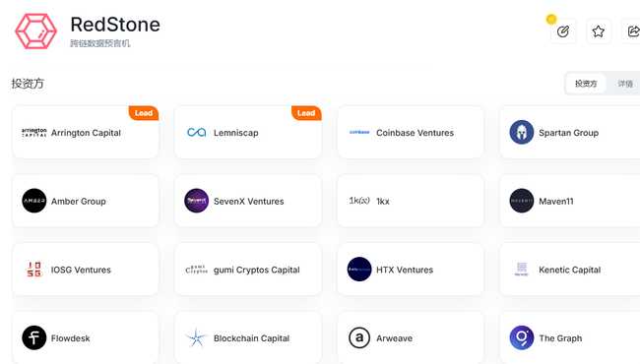Click the Blockchain Capital star logo
The height and width of the screenshot is (364, 640).
196,337
